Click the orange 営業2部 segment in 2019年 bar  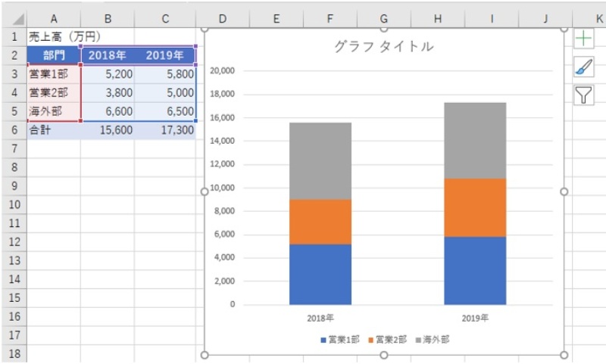click(474, 207)
